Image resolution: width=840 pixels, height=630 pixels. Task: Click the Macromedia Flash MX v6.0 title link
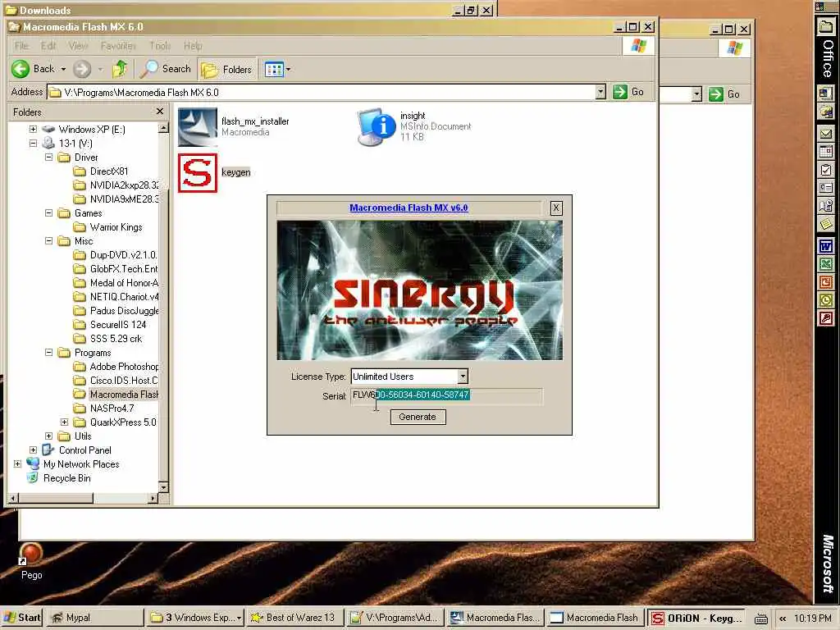tap(409, 208)
